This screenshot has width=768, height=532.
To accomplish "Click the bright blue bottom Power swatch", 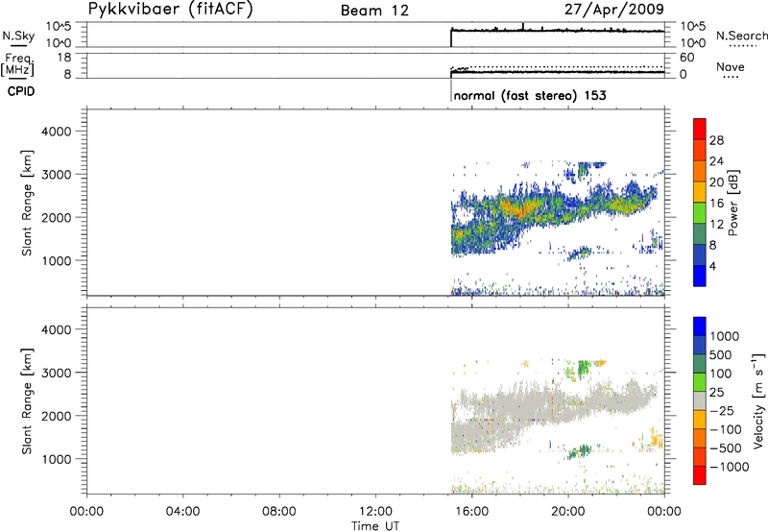I will pyautogui.click(x=700, y=276).
